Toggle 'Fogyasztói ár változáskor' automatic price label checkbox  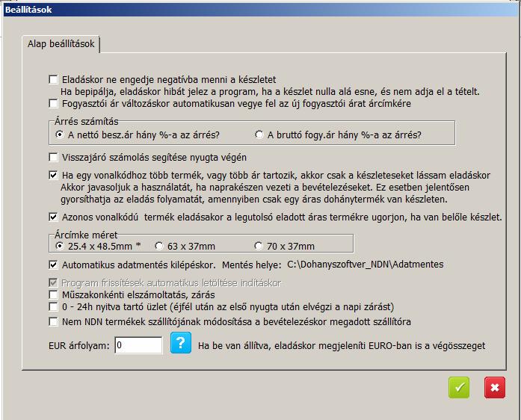(53, 103)
